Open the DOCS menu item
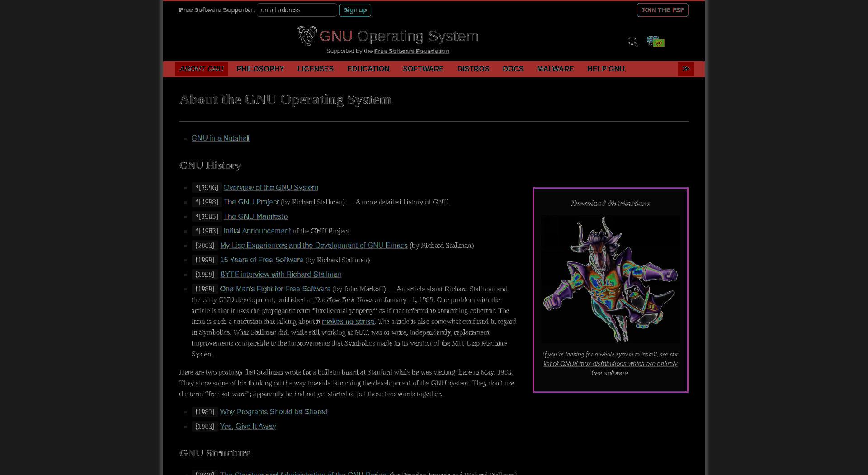 [x=513, y=69]
